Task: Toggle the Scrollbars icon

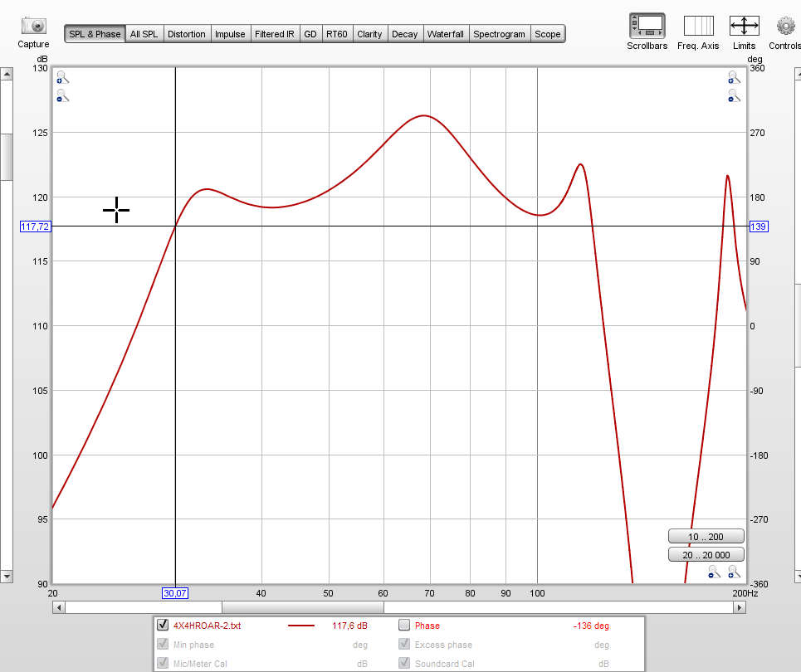Action: coord(647,26)
